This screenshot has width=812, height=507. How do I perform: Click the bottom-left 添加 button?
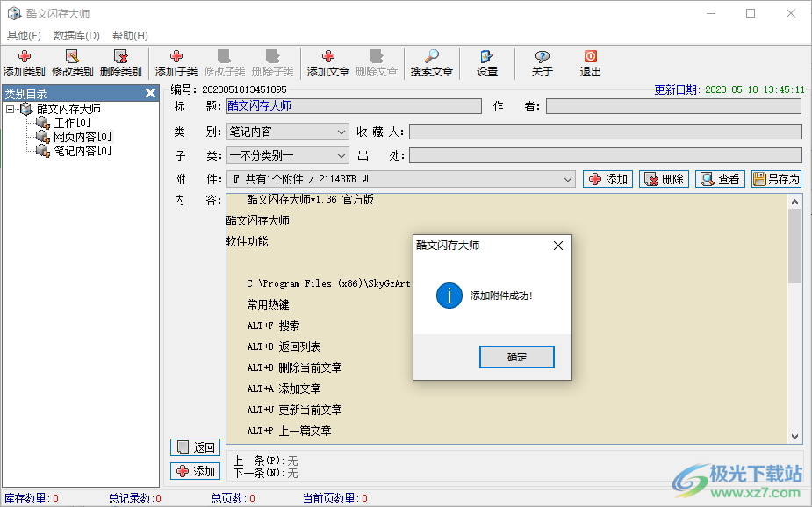tap(195, 471)
